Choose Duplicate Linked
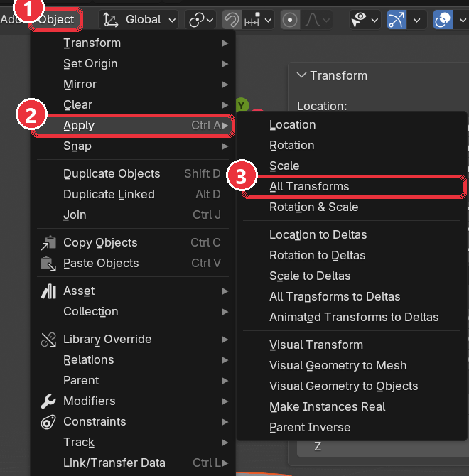This screenshot has height=476, width=469. pyautogui.click(x=133, y=194)
